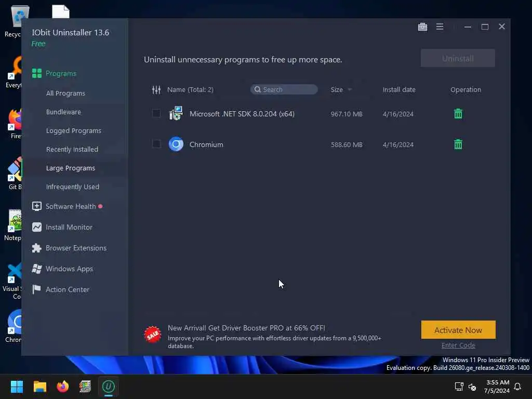Open Programs section in sidebar
Screen dimensions: 532x399
click(61, 73)
